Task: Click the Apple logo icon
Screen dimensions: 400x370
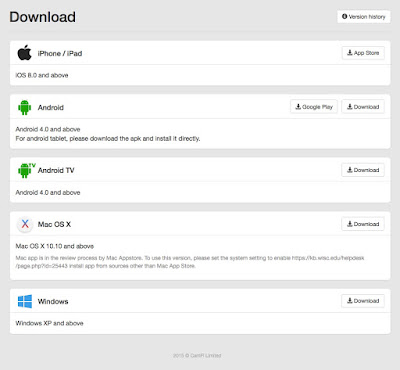Action: click(x=24, y=53)
